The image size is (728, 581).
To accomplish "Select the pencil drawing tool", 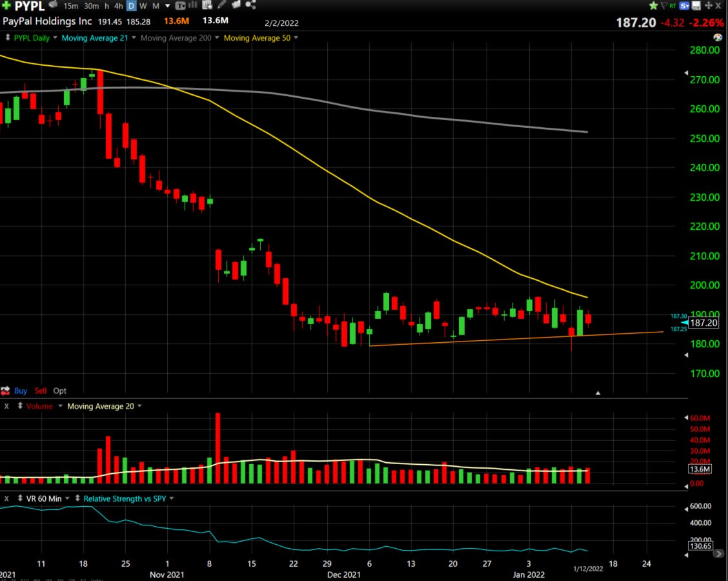I will 222,5.
